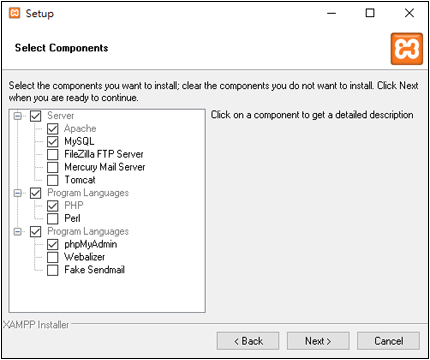Enable FileZilla FTP Server checkbox

53,155
